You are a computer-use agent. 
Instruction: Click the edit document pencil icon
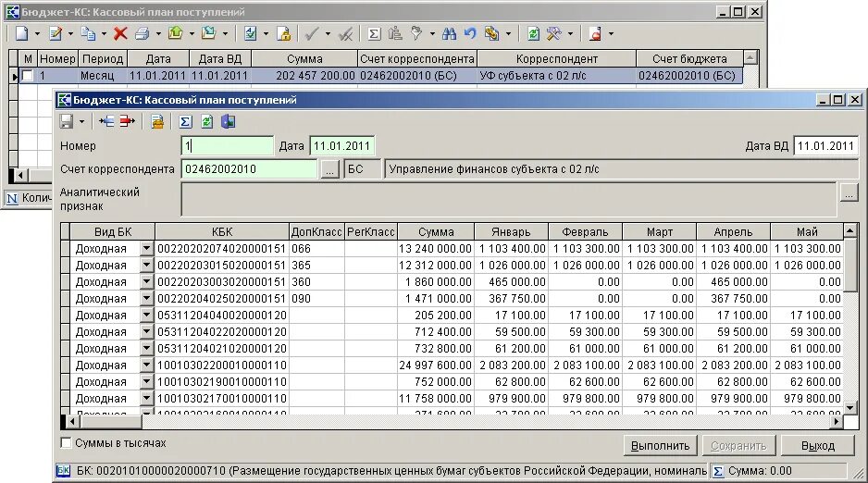click(x=56, y=33)
